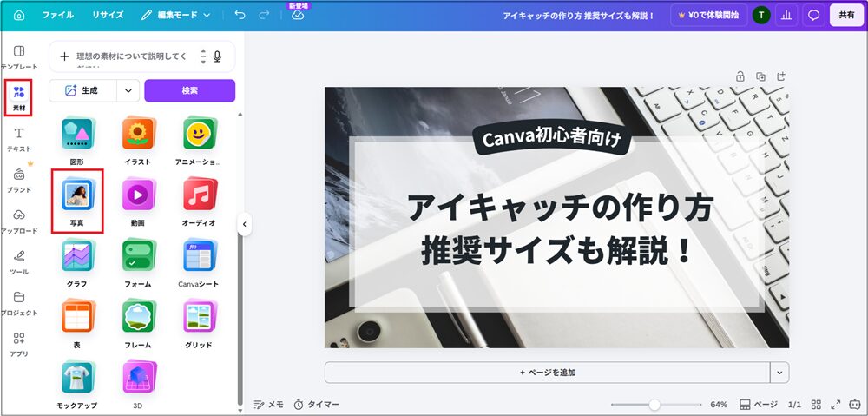Open the アニメーション category
Screen dimensions: 868x416
coord(199,141)
